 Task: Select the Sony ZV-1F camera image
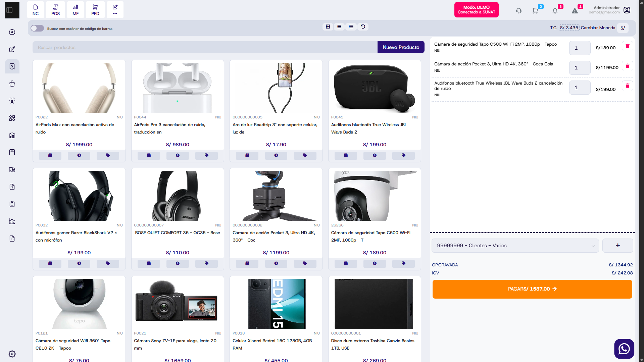click(178, 304)
